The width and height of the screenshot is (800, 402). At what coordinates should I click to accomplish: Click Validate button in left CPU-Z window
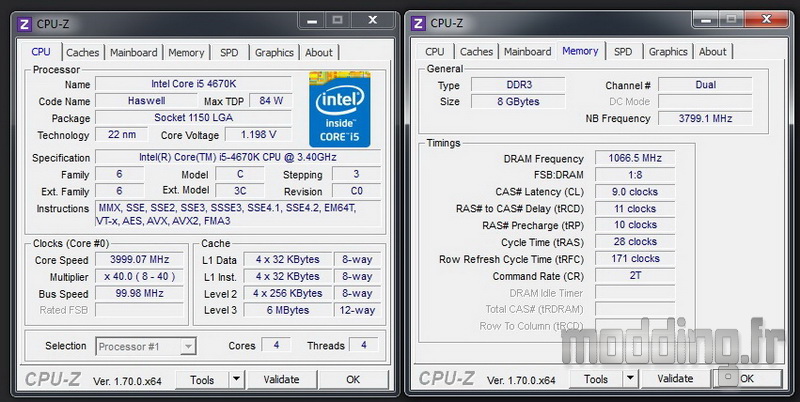(x=281, y=380)
